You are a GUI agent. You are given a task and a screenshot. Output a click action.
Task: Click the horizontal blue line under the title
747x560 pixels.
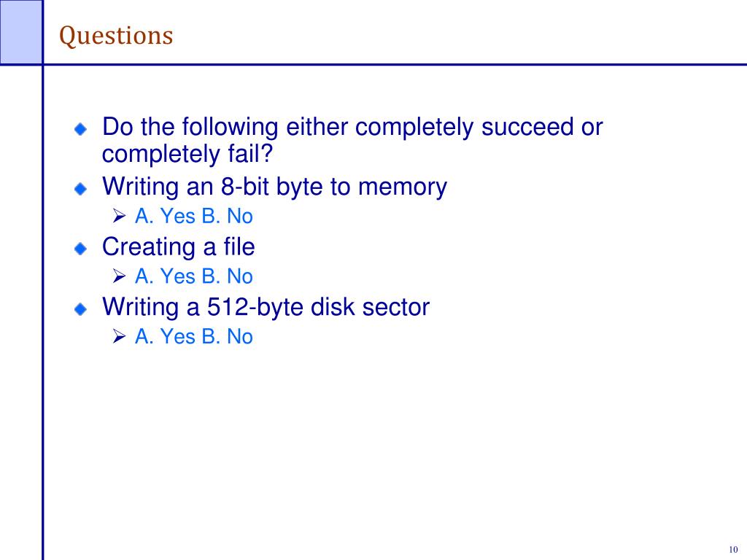(395, 64)
